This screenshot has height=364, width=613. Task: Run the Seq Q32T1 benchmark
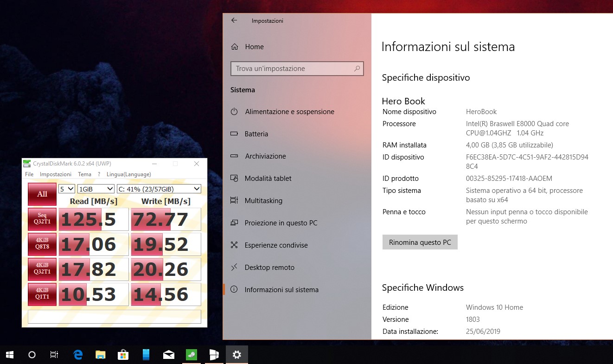42,219
